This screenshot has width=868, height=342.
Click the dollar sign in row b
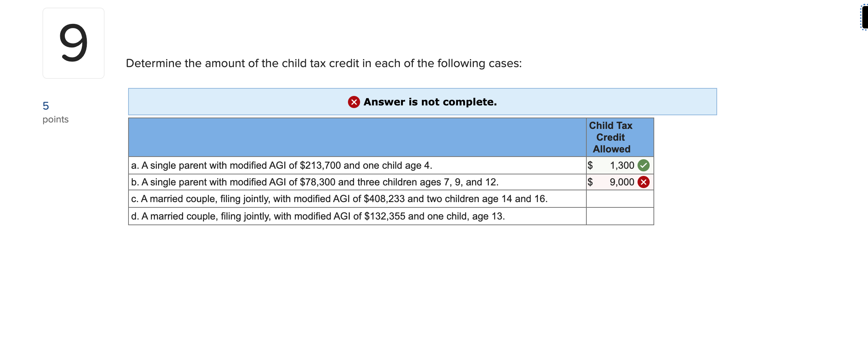click(x=591, y=182)
